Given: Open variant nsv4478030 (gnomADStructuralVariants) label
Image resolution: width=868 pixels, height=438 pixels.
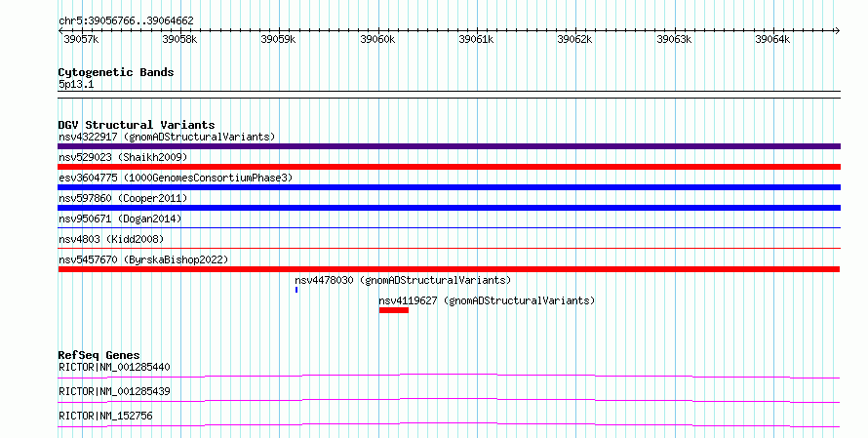Looking at the screenshot, I should [403, 280].
